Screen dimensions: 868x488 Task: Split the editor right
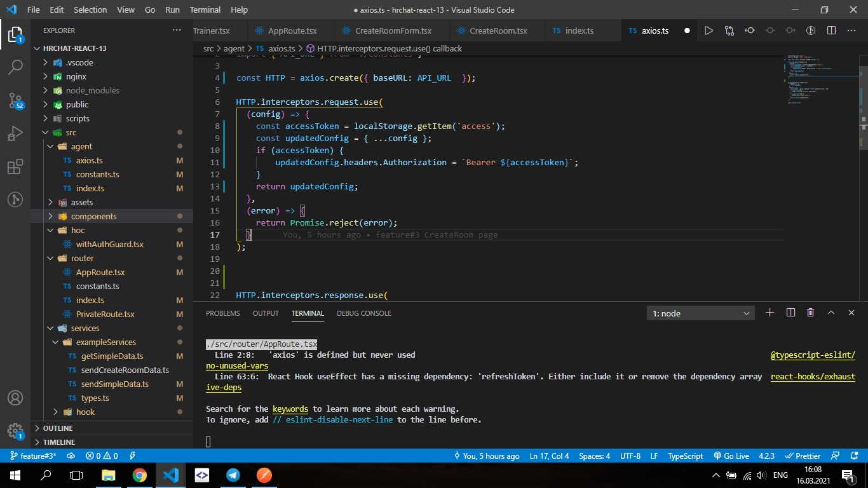(831, 30)
